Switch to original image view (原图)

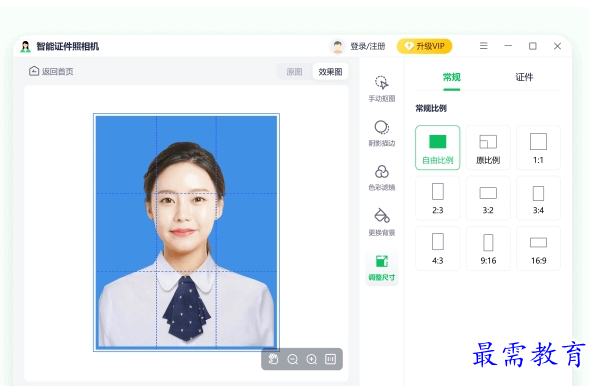(x=294, y=72)
